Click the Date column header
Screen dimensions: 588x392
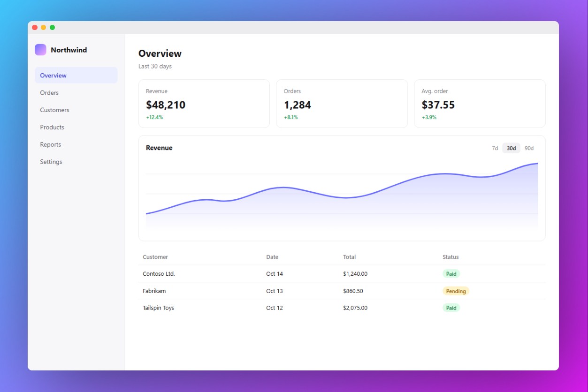point(272,257)
